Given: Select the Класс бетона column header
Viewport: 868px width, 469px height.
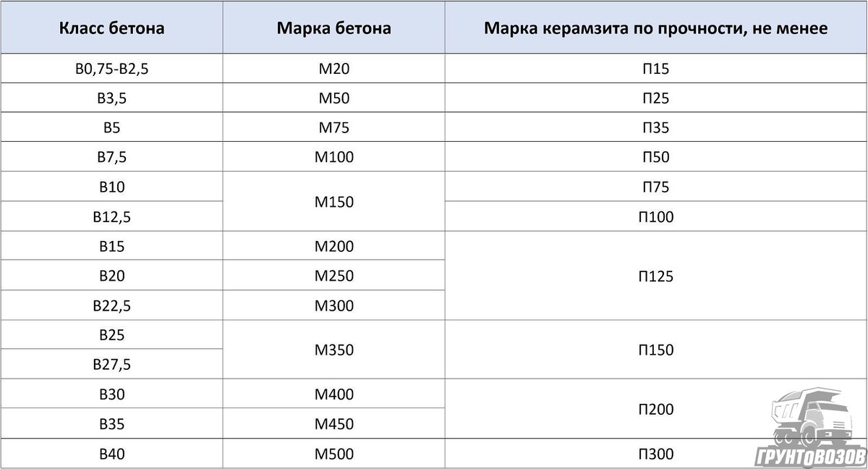Looking at the screenshot, I should (x=111, y=29).
